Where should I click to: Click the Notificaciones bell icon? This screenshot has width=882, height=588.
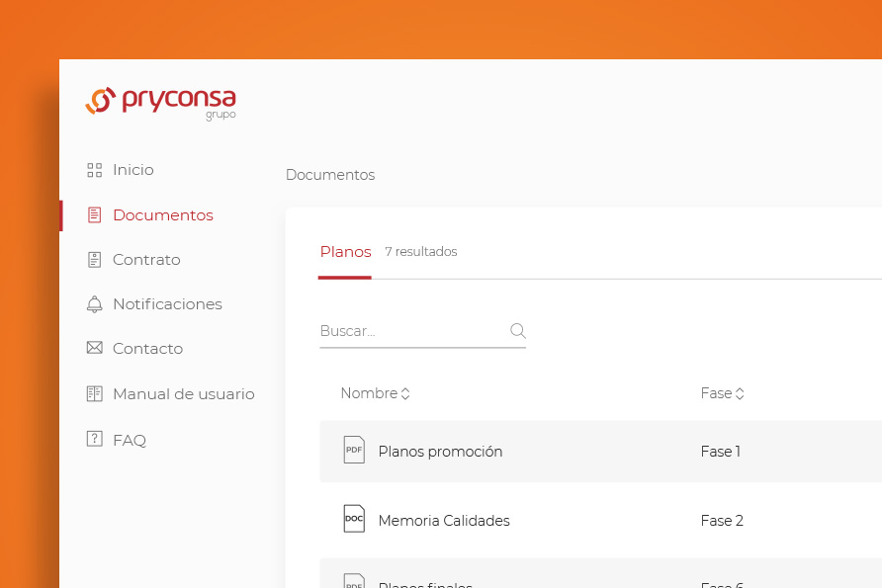95,304
